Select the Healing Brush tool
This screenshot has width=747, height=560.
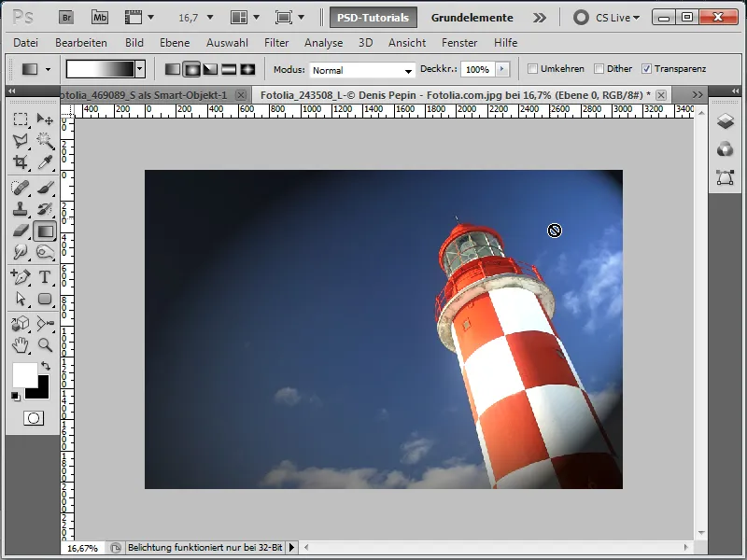coord(20,188)
